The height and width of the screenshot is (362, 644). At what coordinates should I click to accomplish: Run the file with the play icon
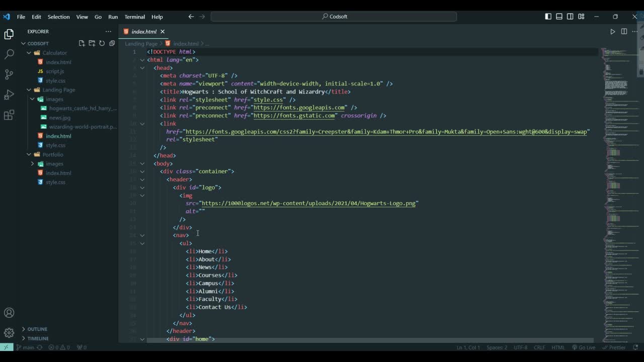pos(612,32)
